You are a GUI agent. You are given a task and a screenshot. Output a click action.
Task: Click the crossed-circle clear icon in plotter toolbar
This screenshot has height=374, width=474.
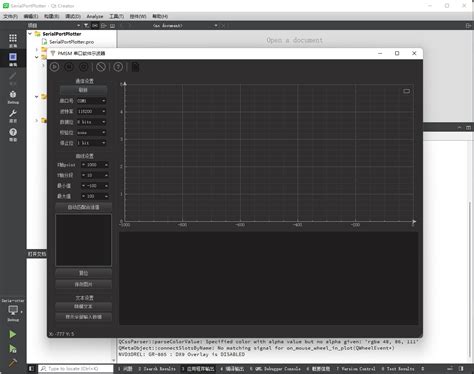pyautogui.click(x=101, y=67)
